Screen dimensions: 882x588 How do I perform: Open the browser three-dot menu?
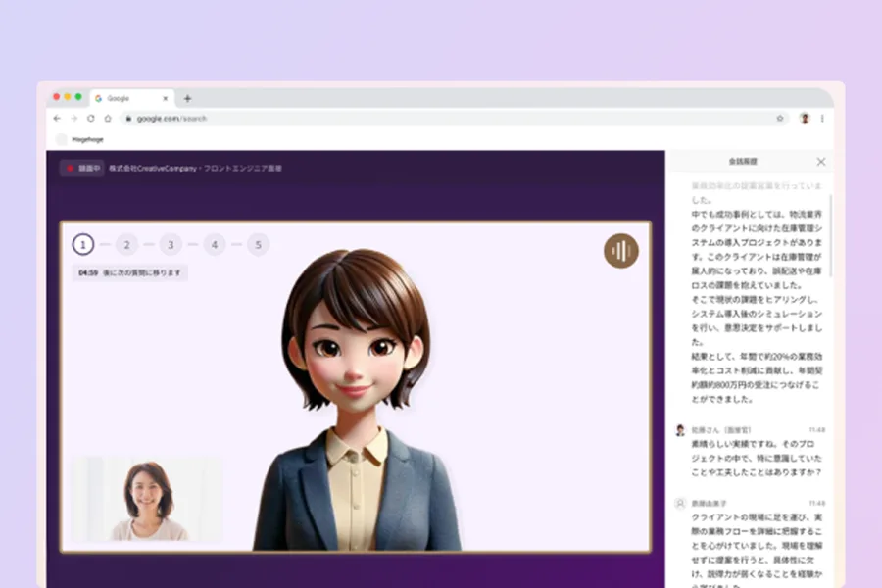pos(822,119)
